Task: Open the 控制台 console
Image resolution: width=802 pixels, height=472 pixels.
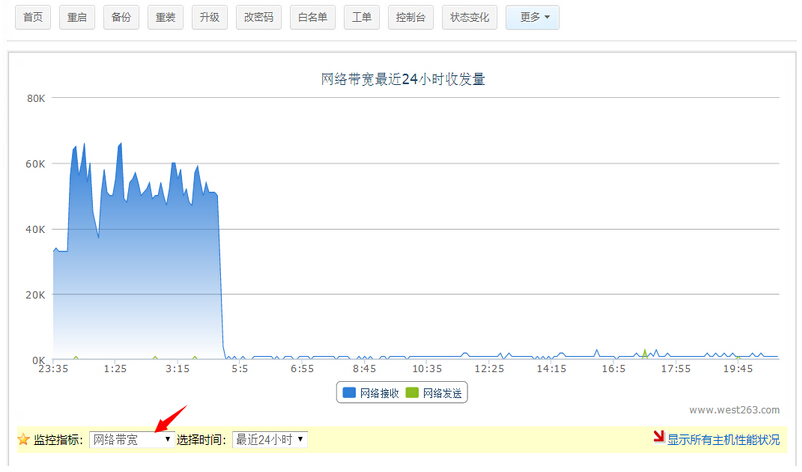Action: point(410,17)
